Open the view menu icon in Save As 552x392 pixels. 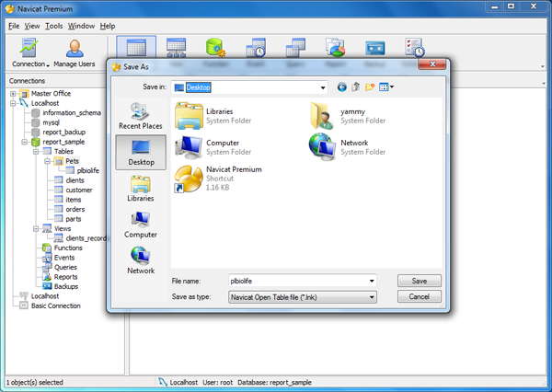386,87
